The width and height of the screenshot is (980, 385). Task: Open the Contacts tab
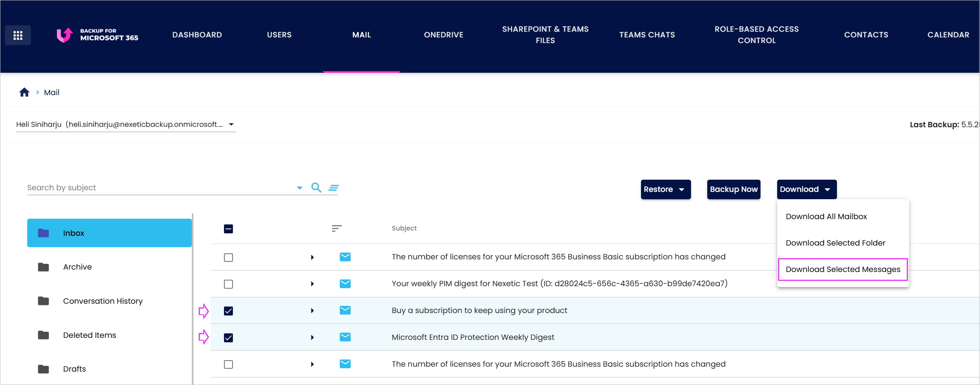pos(866,35)
